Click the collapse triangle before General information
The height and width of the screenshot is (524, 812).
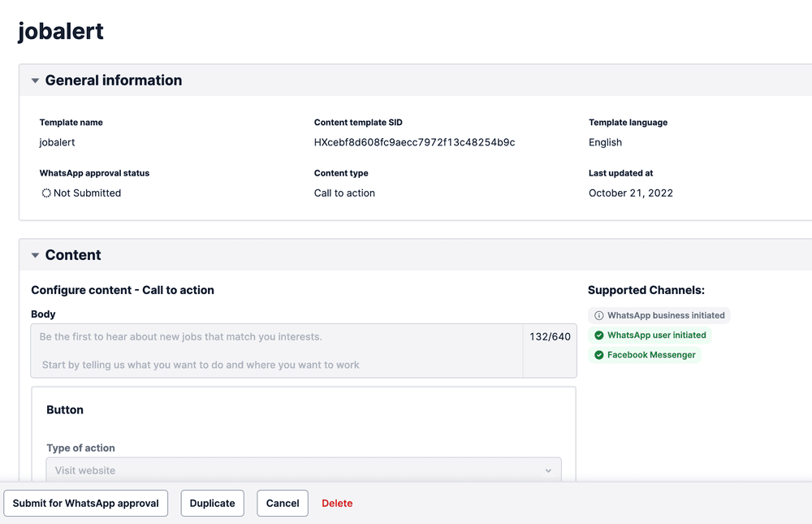pos(34,80)
